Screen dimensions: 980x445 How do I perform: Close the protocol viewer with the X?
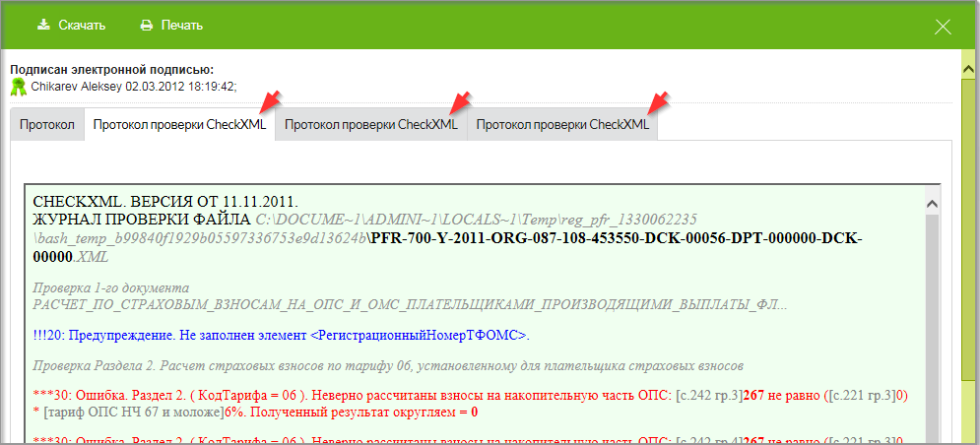tap(943, 26)
